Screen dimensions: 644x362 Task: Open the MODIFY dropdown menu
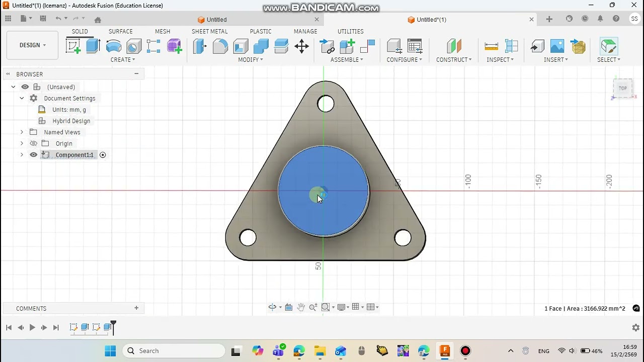(251, 60)
